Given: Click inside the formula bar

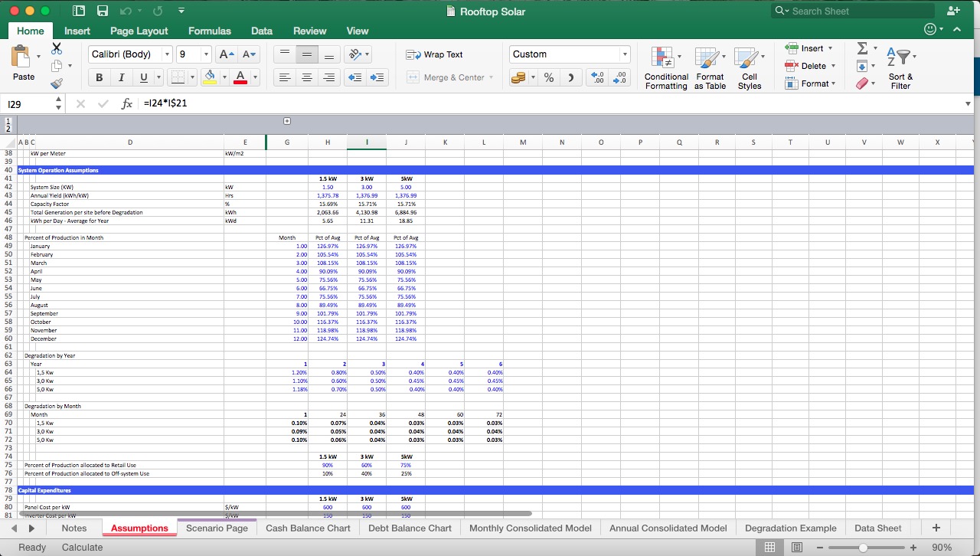Looking at the screenshot, I should [306, 103].
